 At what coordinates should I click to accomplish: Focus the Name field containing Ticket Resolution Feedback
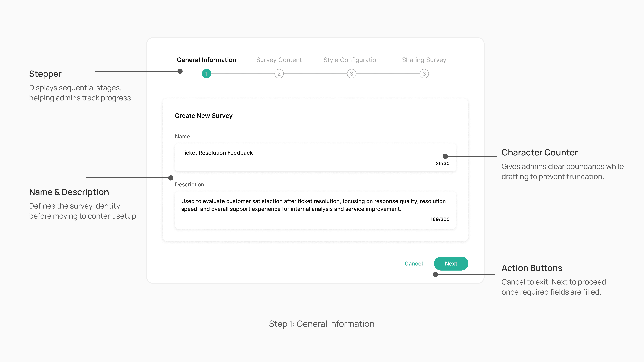[x=315, y=157]
